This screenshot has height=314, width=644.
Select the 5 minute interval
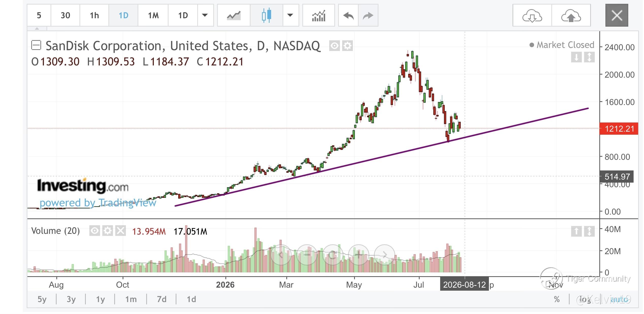[x=39, y=15]
